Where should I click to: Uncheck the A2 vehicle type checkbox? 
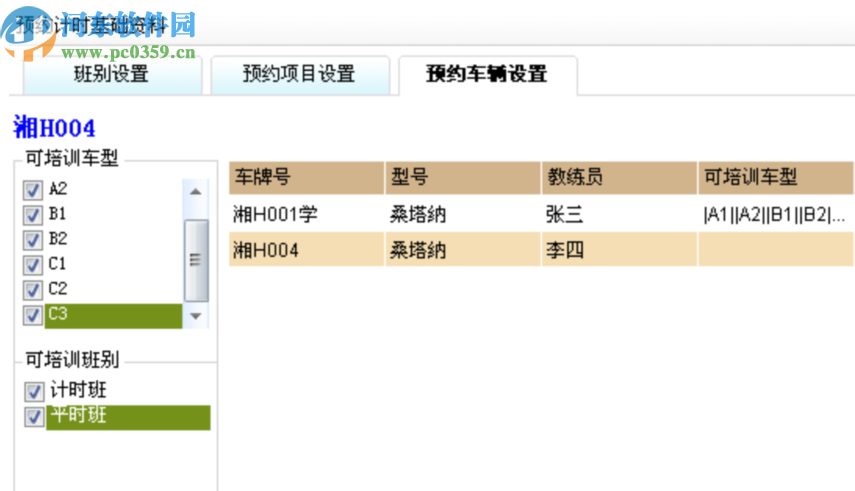pos(33,190)
